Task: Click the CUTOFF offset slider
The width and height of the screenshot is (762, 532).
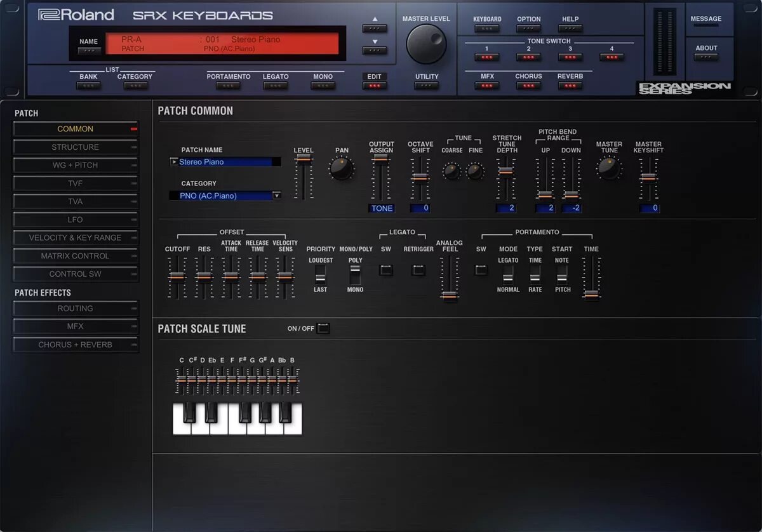Action: click(177, 277)
